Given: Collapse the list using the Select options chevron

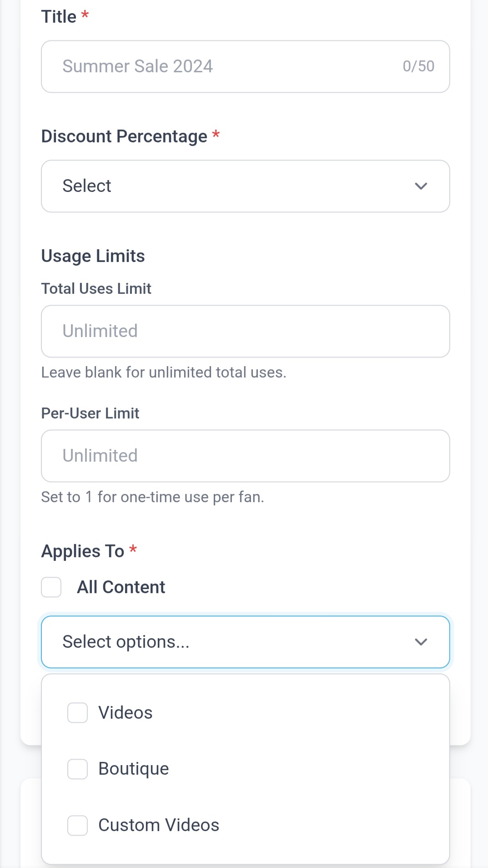Looking at the screenshot, I should click(421, 642).
